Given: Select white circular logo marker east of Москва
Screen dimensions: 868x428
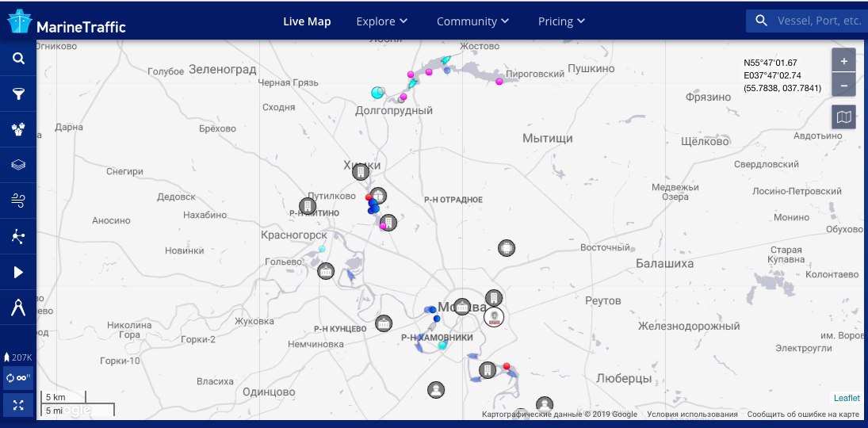Looking at the screenshot, I should (494, 317).
